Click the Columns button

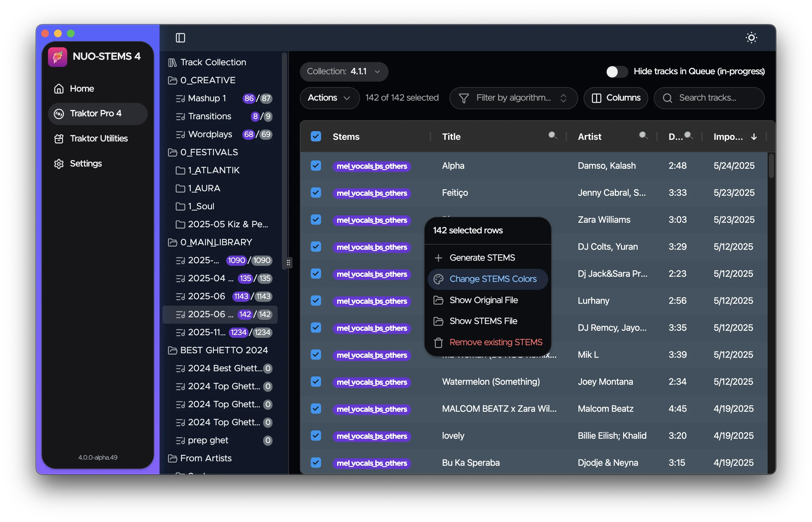click(616, 98)
